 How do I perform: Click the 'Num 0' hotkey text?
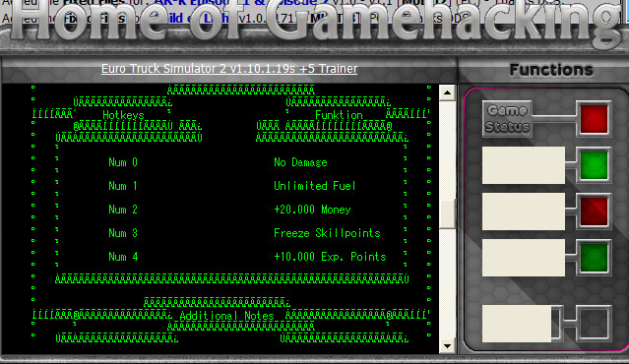click(123, 162)
